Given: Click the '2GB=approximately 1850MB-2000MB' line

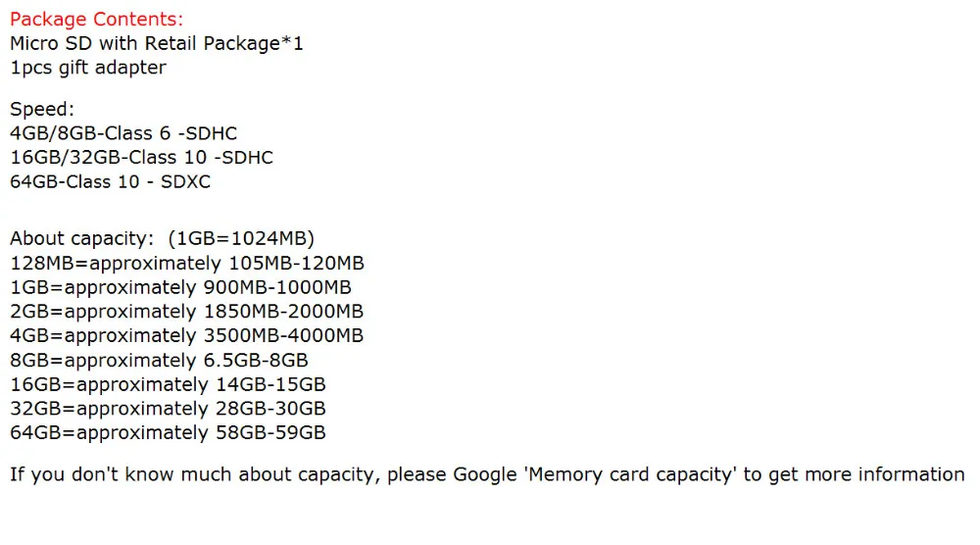Looking at the screenshot, I should pos(186,312).
